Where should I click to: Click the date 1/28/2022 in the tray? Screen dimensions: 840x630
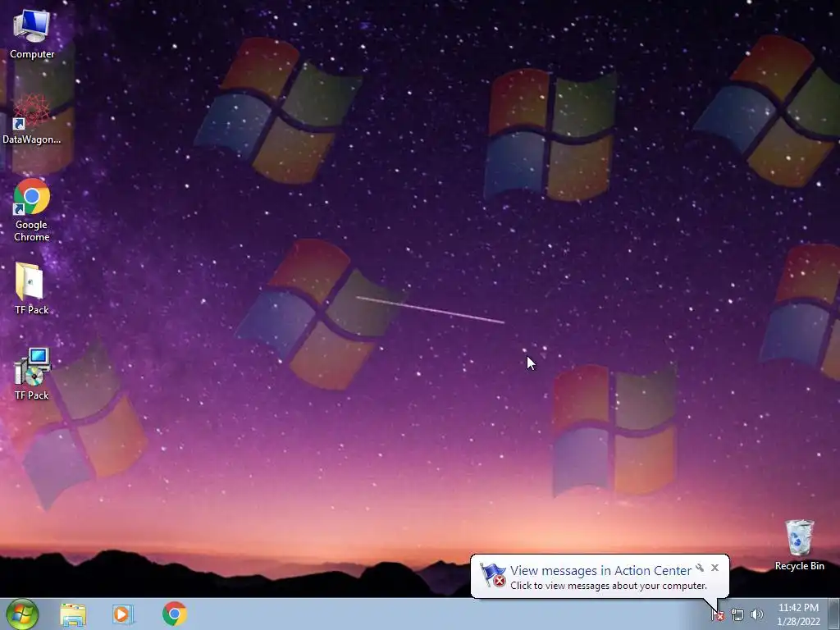(x=798, y=622)
